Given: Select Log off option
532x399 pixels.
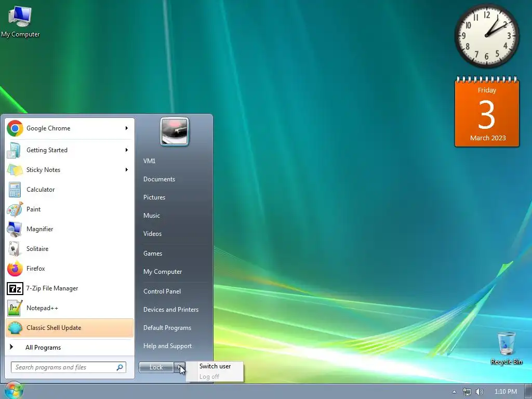Looking at the screenshot, I should click(x=209, y=377).
